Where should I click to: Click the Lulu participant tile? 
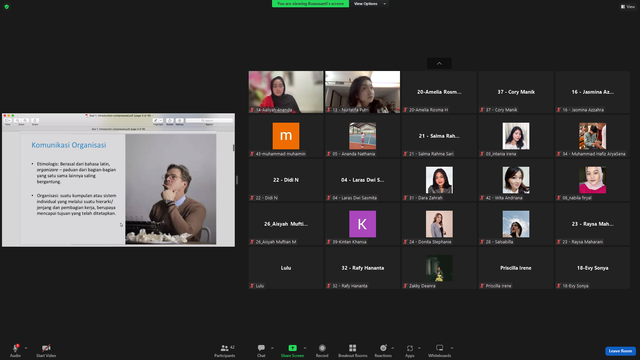[x=286, y=268]
